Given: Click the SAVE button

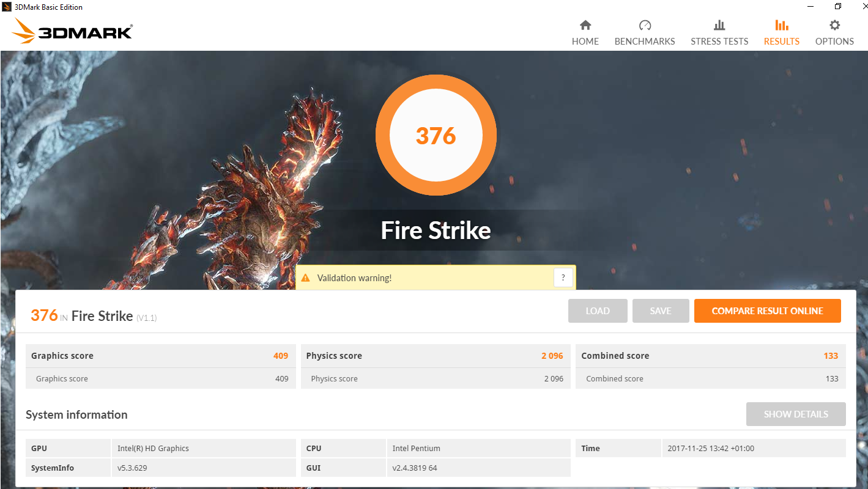Looking at the screenshot, I should point(661,311).
